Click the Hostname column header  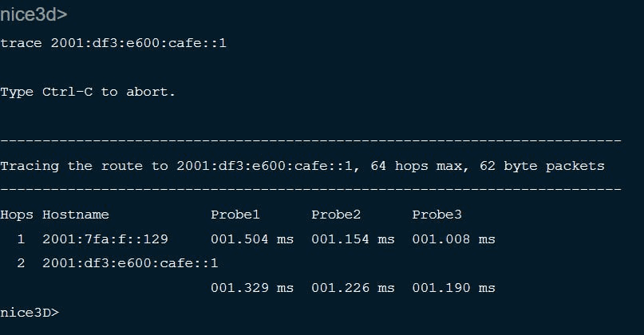(76, 215)
